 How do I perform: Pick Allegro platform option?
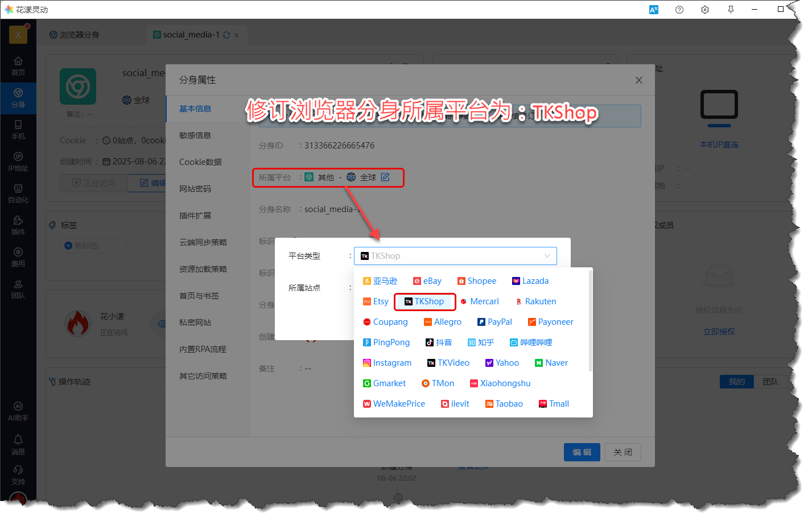[x=443, y=322]
